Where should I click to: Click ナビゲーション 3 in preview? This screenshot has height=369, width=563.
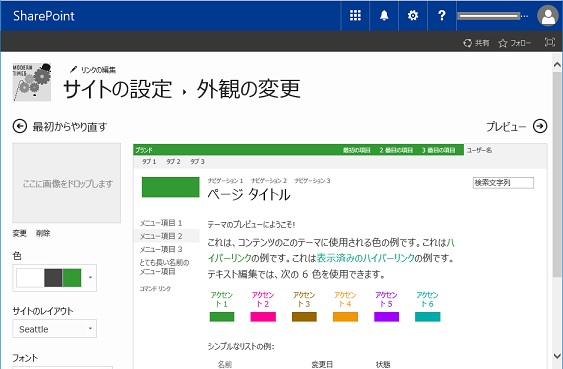[312, 181]
